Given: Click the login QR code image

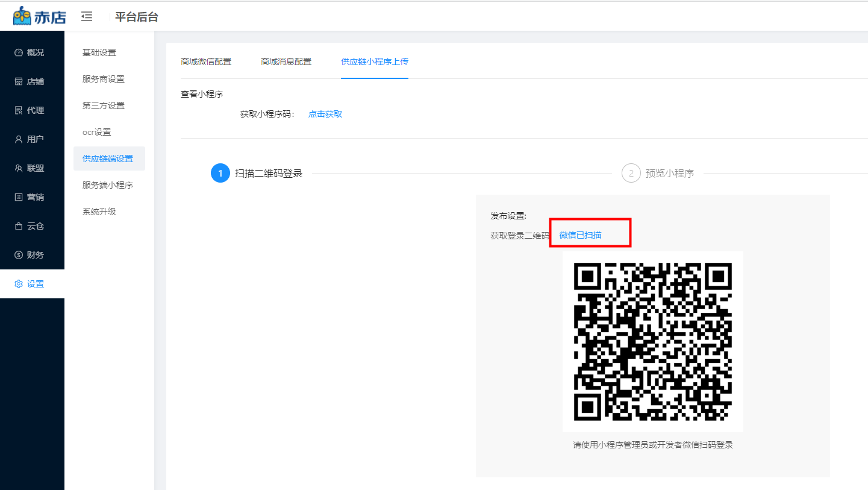Looking at the screenshot, I should (653, 341).
